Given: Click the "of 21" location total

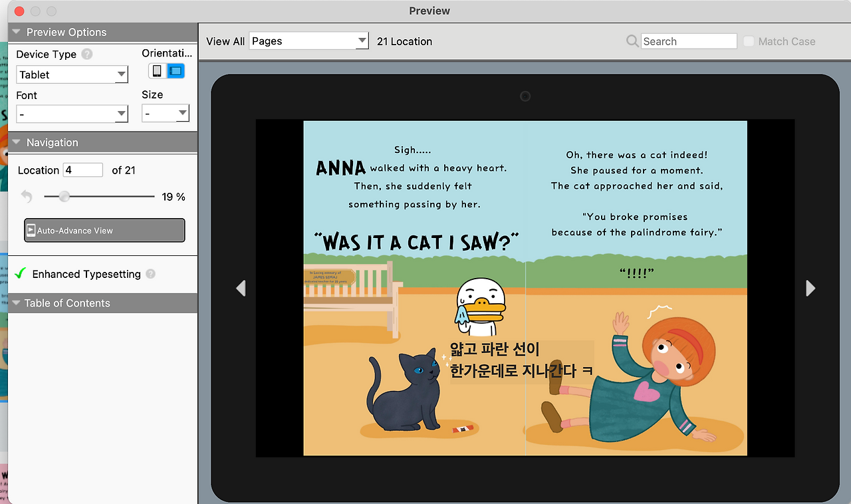Looking at the screenshot, I should [x=124, y=170].
